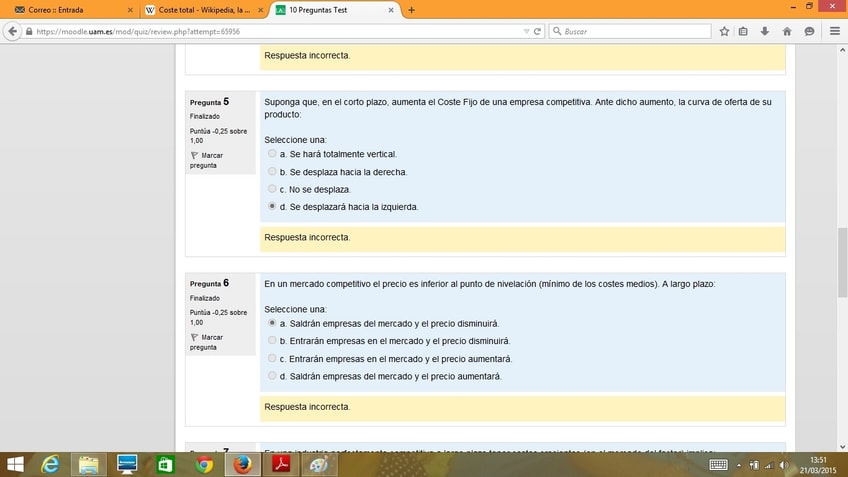Show hidden system tray icons
Viewport: 848px width, 477px height.
[x=739, y=465]
